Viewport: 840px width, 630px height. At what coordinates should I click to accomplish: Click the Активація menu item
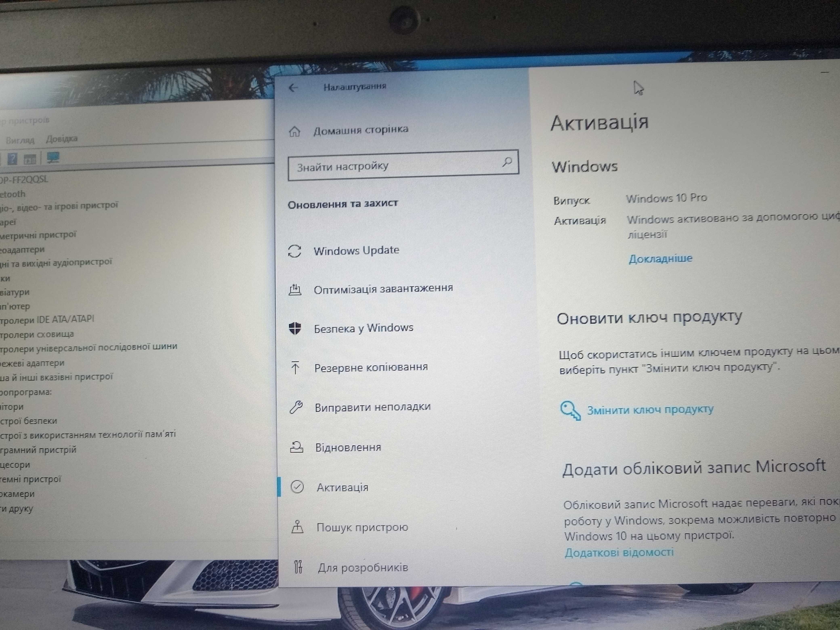click(x=344, y=486)
